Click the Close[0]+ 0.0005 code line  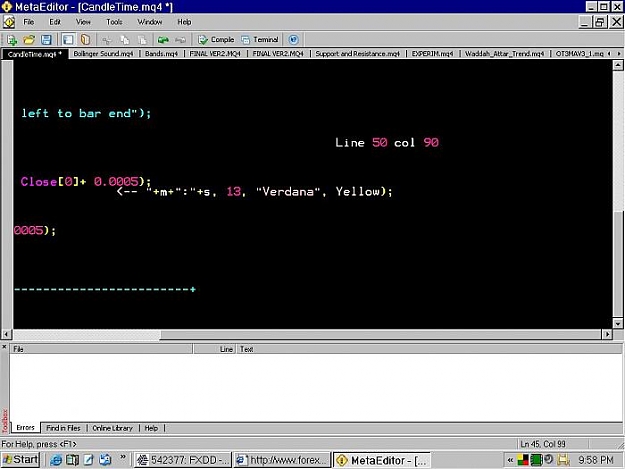(86, 182)
